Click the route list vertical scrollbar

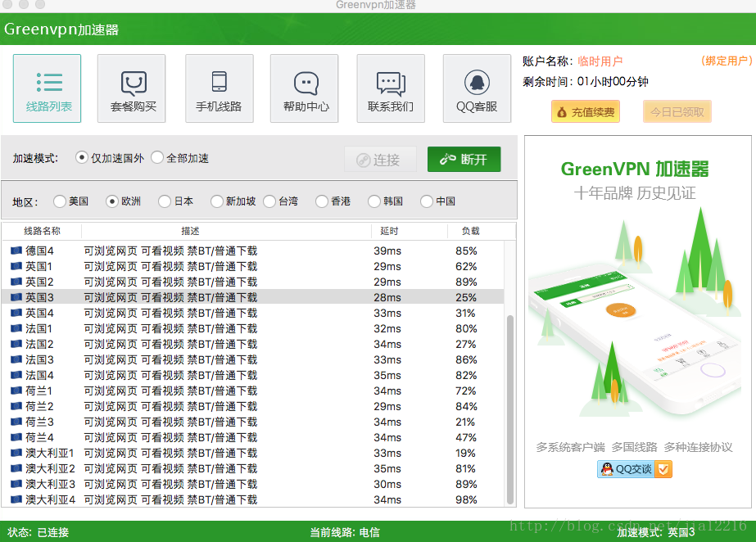(510, 409)
